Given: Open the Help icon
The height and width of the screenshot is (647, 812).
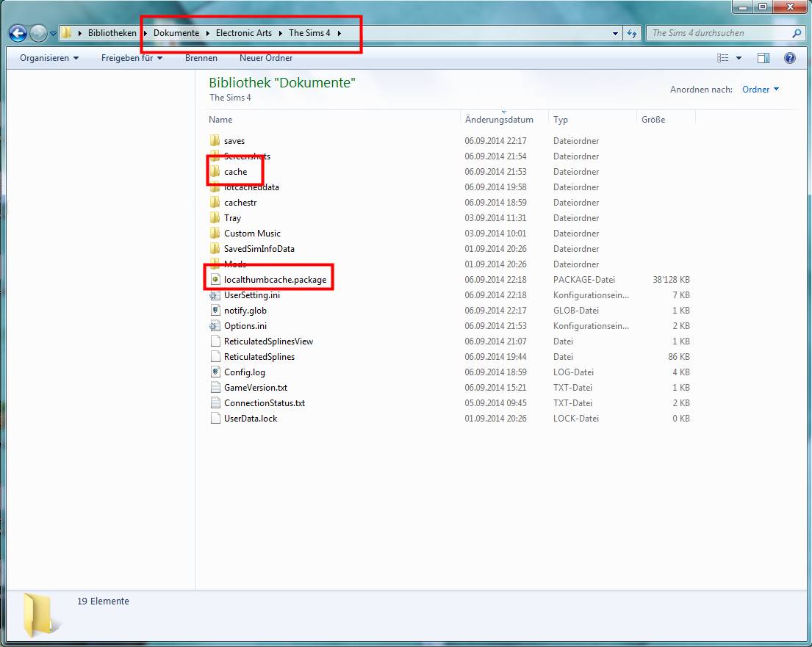Looking at the screenshot, I should (790, 58).
